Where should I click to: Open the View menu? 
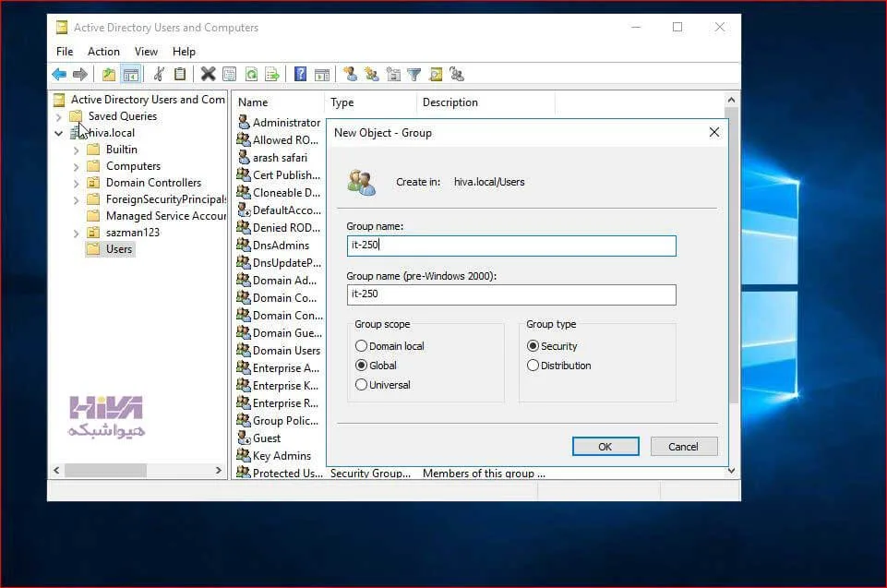point(146,52)
